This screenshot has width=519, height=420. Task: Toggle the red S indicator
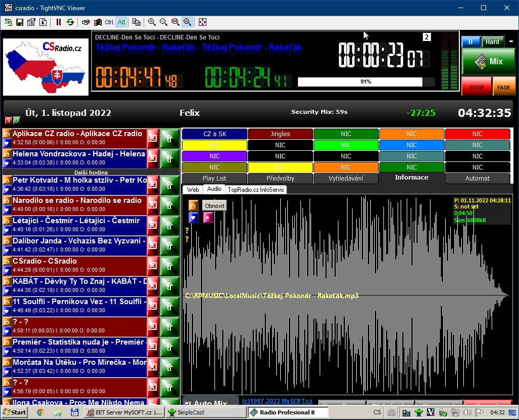point(8,120)
